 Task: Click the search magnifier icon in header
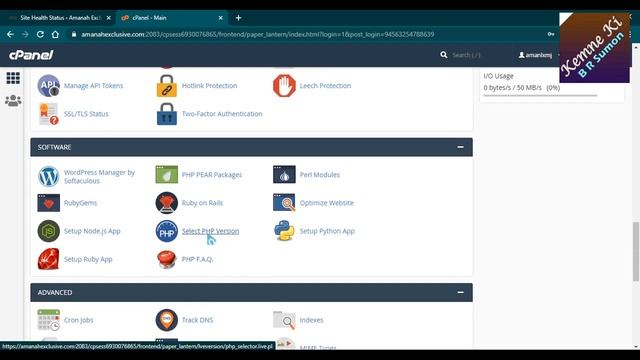[444, 55]
